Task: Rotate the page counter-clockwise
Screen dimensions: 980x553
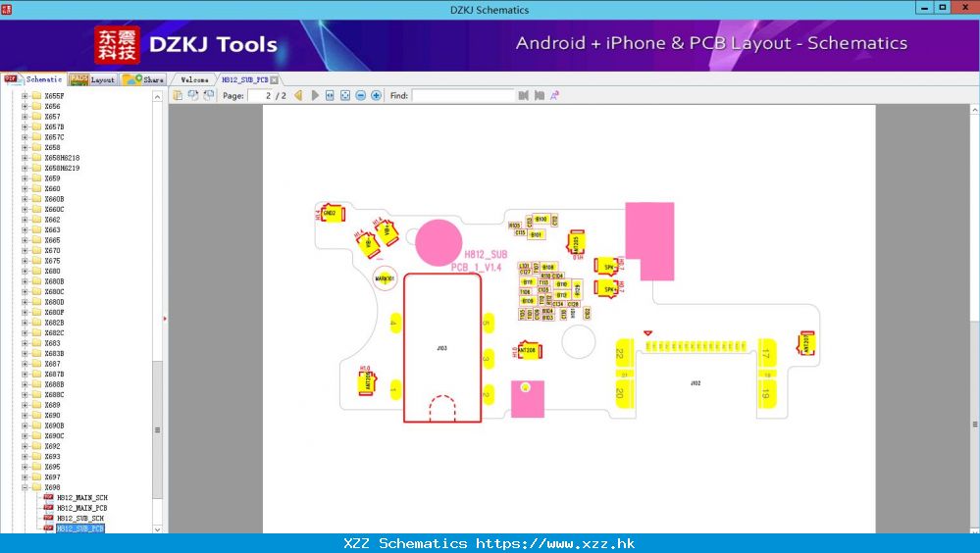Action: pos(209,95)
